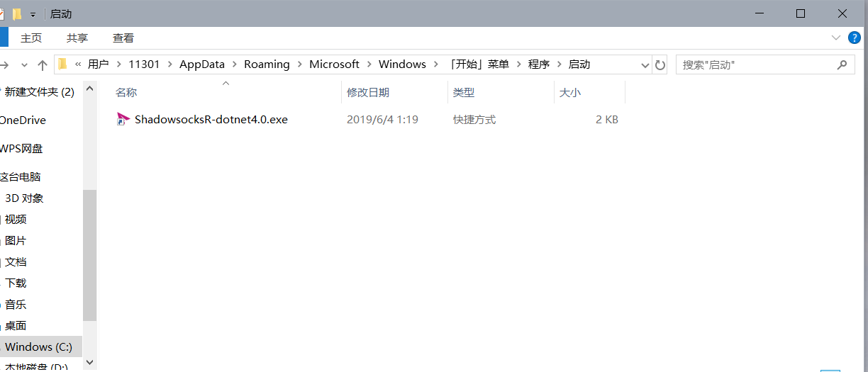Sort files by 类型 column
The image size is (868, 372).
(464, 92)
